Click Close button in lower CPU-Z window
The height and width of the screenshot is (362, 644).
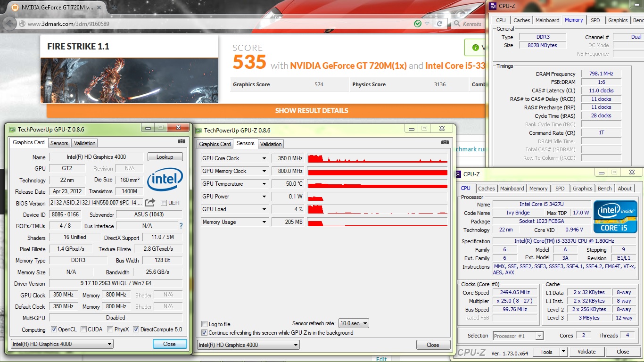point(623,352)
